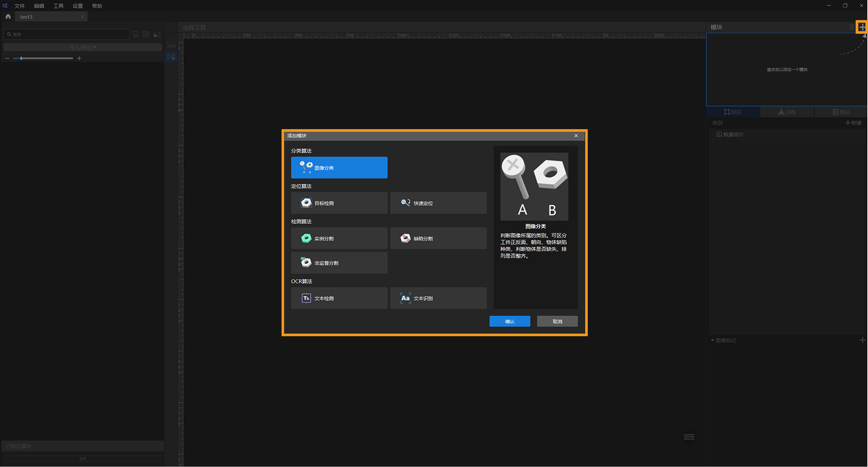
Task: Close the 添加模块 dialog
Action: tap(576, 136)
